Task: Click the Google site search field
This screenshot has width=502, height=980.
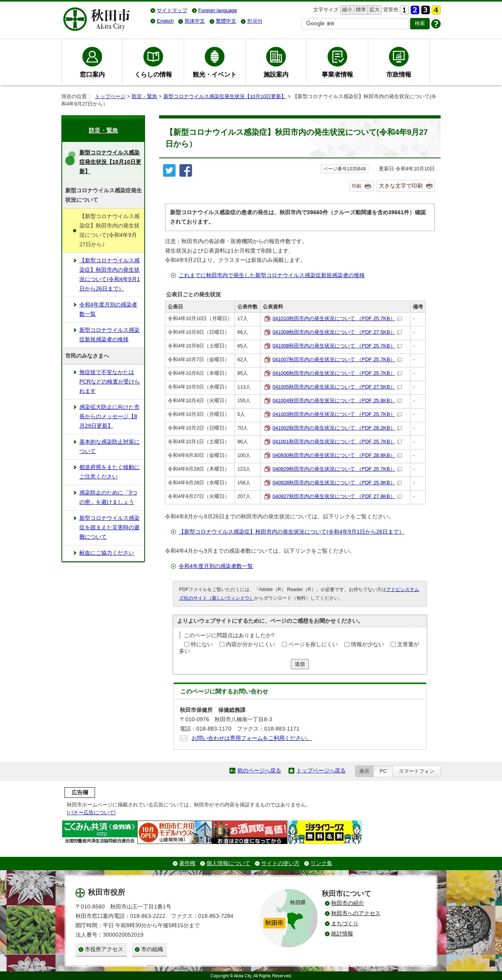Action: pos(355,24)
